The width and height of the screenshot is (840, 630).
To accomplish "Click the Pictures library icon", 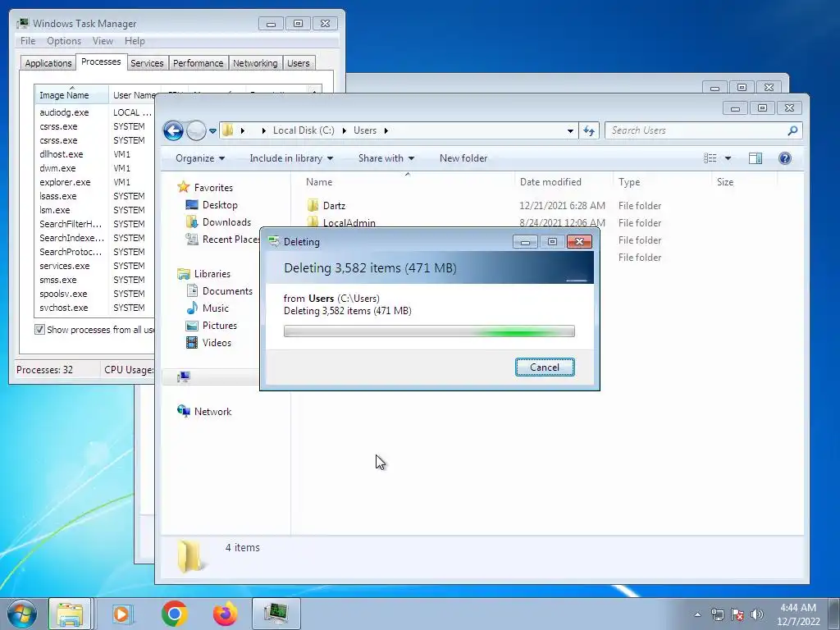I will [x=192, y=325].
